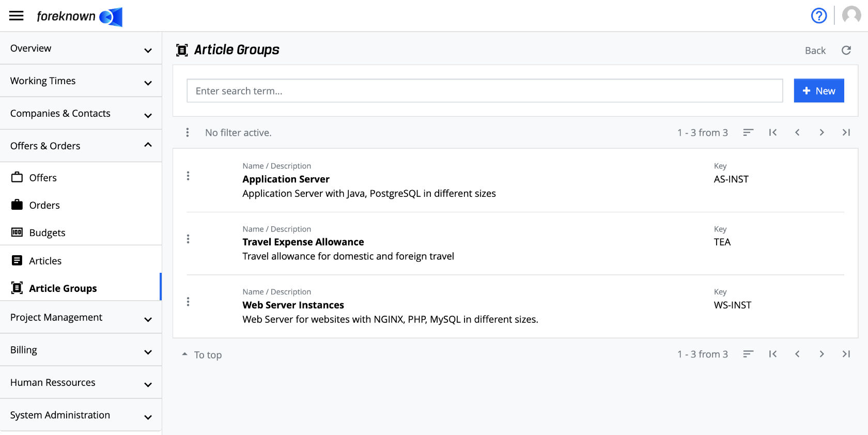Open the Web Server Instances row actions menu
This screenshot has height=435, width=868.
(x=188, y=302)
